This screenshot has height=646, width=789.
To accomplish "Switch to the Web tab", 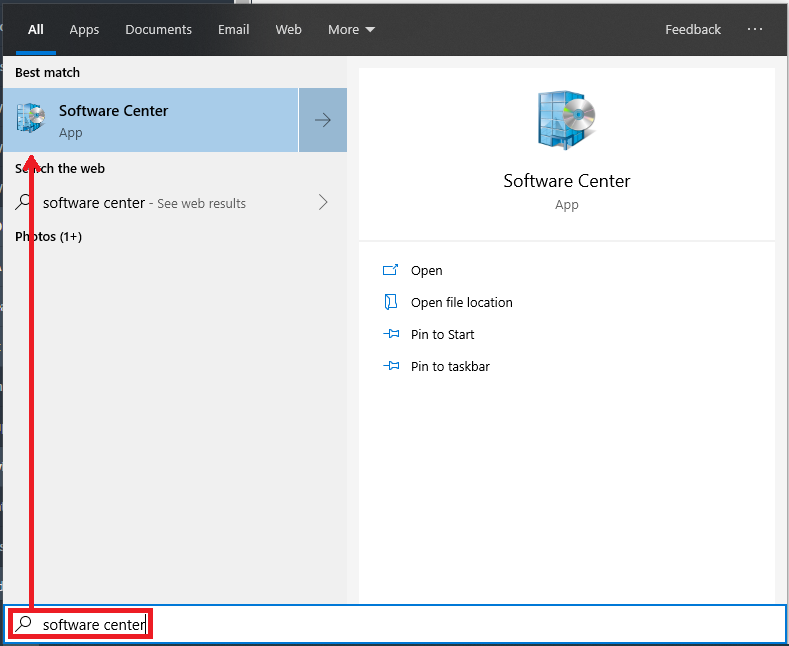I will click(288, 29).
